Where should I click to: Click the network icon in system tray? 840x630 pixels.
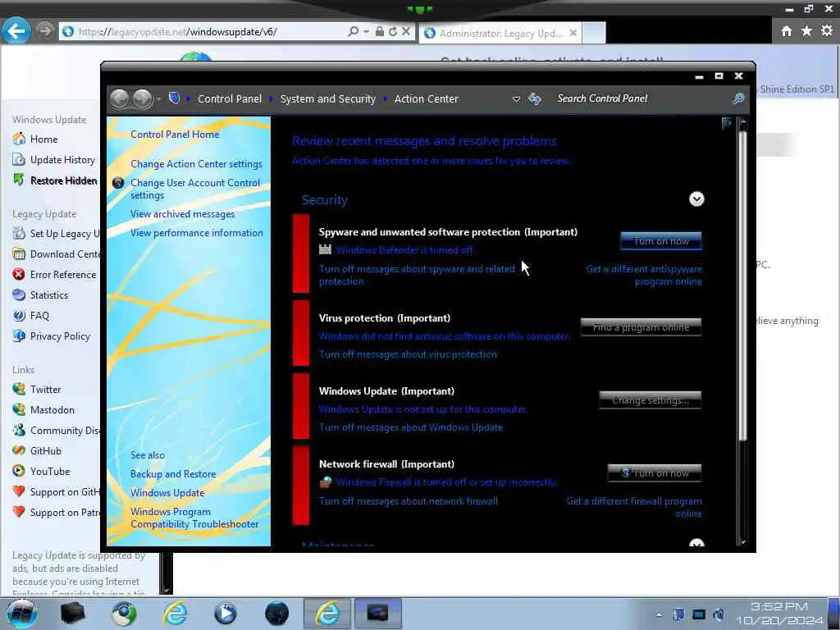(699, 614)
